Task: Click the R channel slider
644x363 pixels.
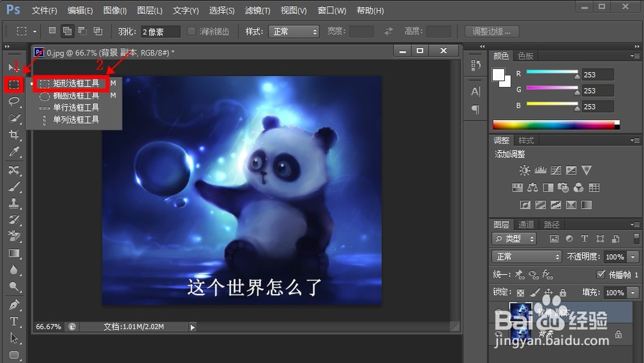Action: tap(552, 73)
